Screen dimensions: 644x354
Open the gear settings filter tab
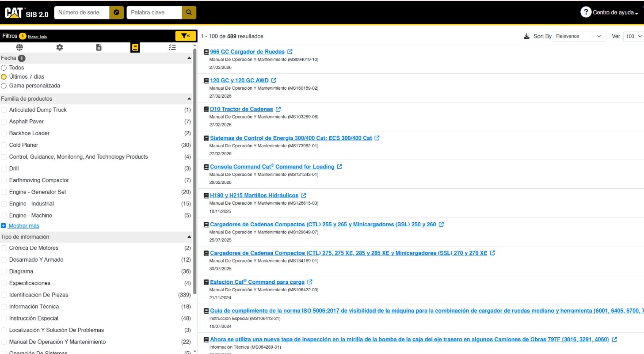(59, 47)
